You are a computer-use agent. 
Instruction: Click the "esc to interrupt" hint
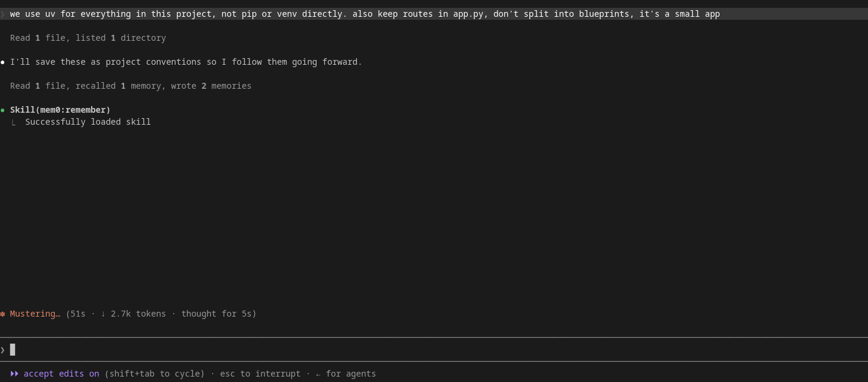click(260, 374)
